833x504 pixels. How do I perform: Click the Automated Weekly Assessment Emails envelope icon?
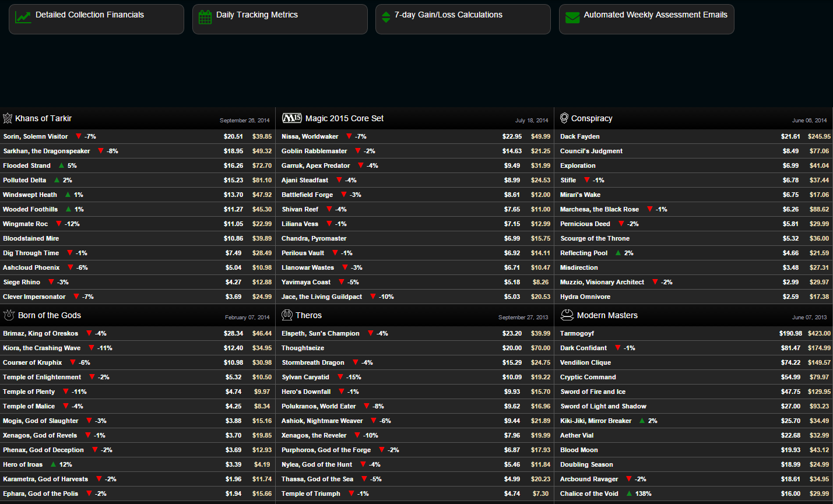pyautogui.click(x=573, y=17)
